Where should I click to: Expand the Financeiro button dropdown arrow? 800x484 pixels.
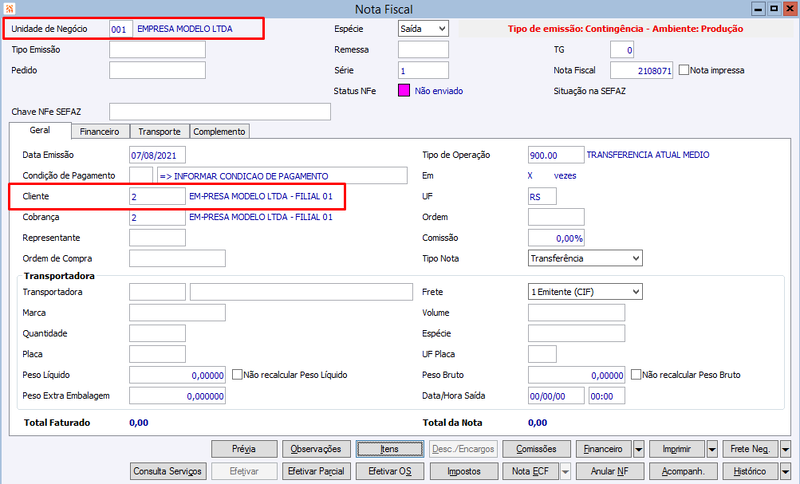coord(639,449)
